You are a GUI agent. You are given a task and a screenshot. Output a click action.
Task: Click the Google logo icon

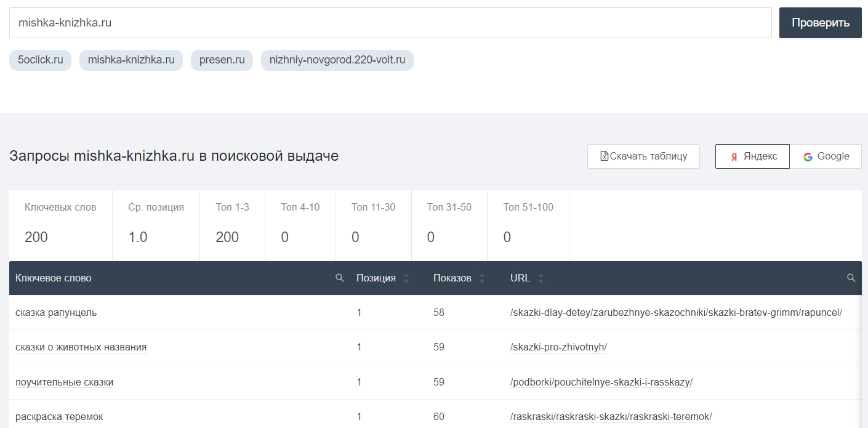pyautogui.click(x=808, y=156)
